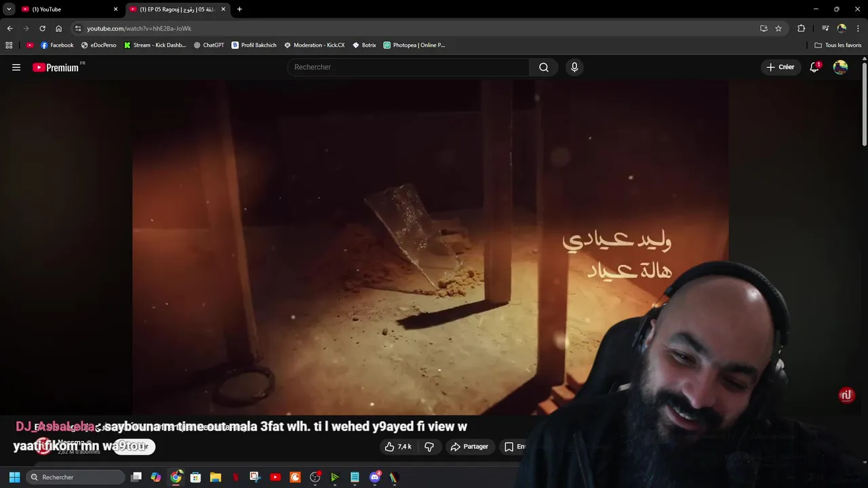This screenshot has height=488, width=868.
Task: Start voice search with microphone icon
Action: click(x=574, y=67)
